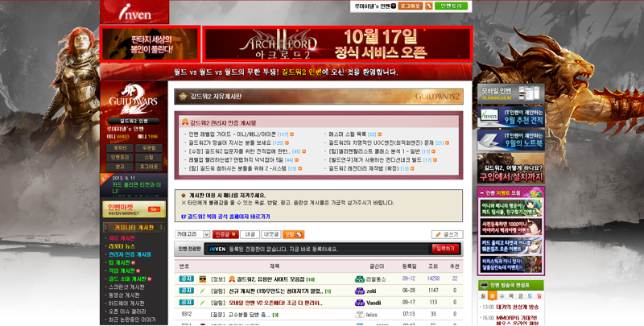Click the INVEN logo in the 전광판 ticker

pos(217,250)
